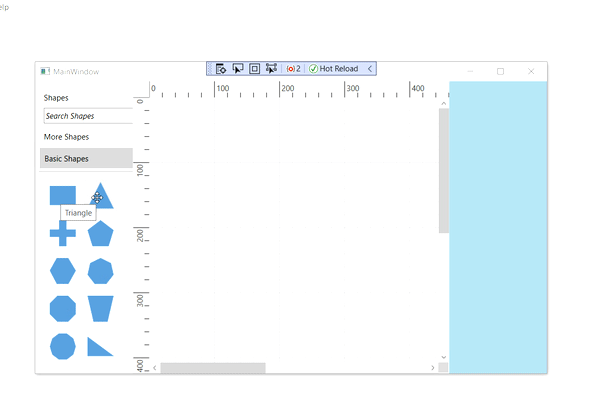Click the horizontal scrollbar left arrow
Image resolution: width=600 pixels, height=402 pixels.
[x=155, y=368]
